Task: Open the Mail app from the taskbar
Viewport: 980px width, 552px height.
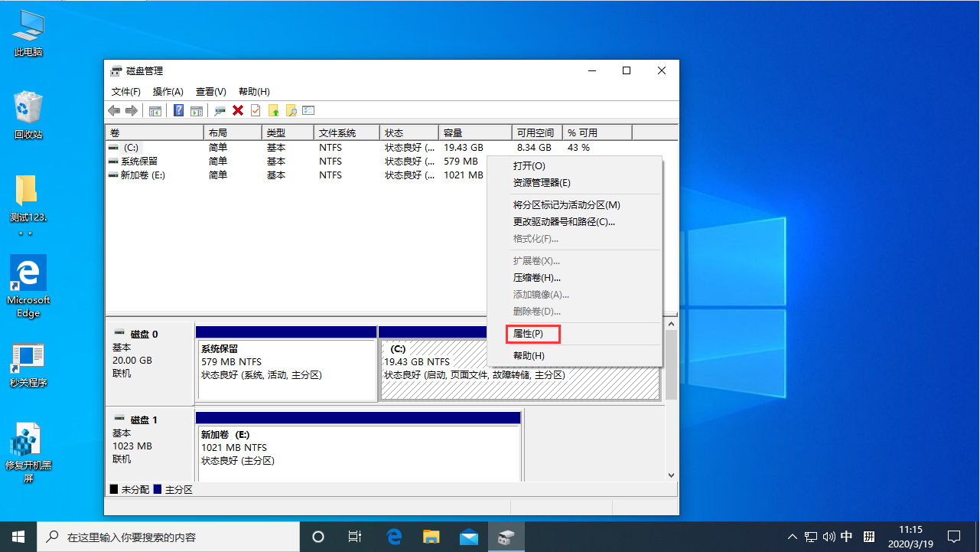Action: click(468, 536)
